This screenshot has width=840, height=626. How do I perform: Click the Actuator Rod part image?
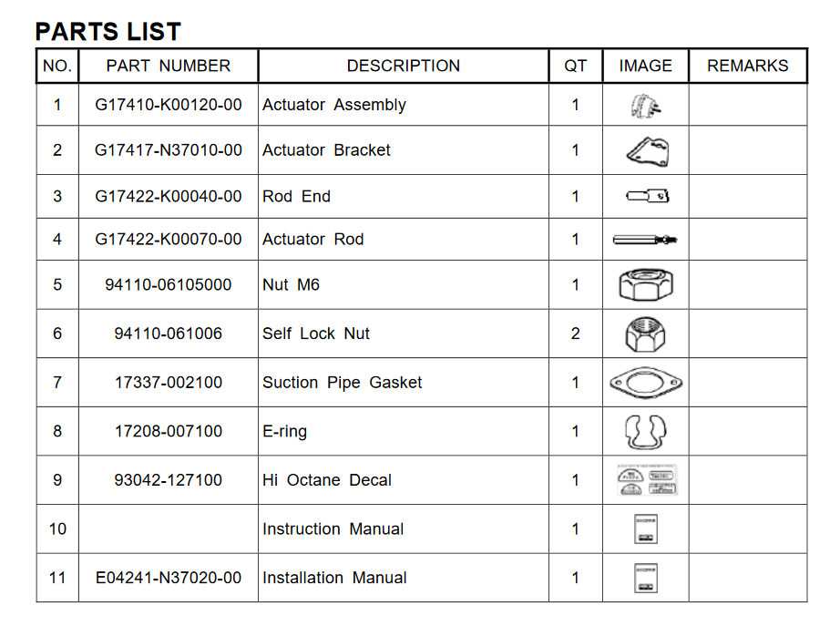(x=645, y=240)
